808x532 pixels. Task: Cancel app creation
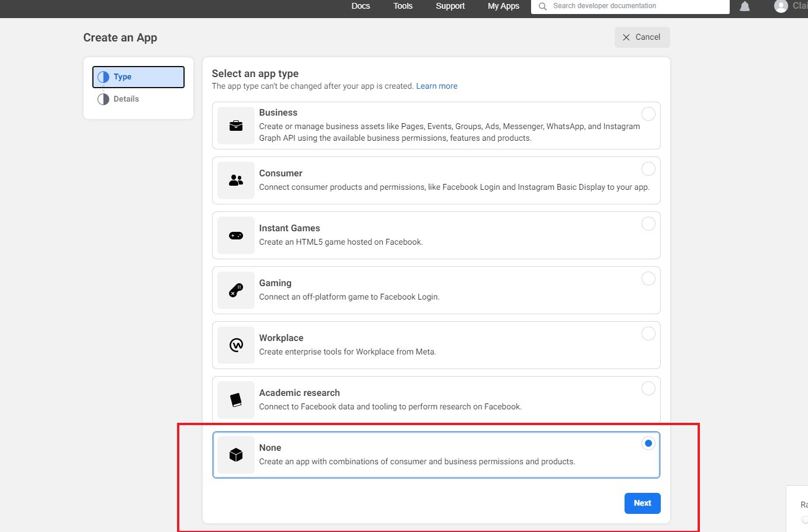642,37
